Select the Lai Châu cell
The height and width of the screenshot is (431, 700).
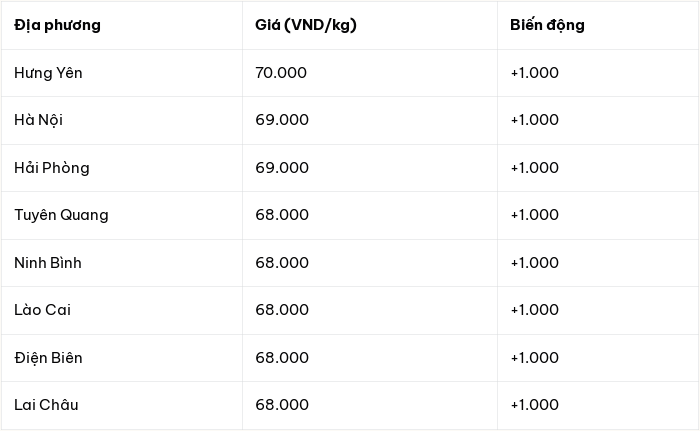pyautogui.click(x=46, y=405)
